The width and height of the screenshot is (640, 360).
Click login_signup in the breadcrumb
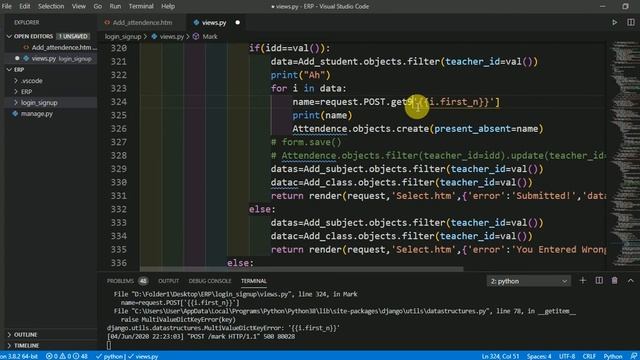[x=123, y=37]
